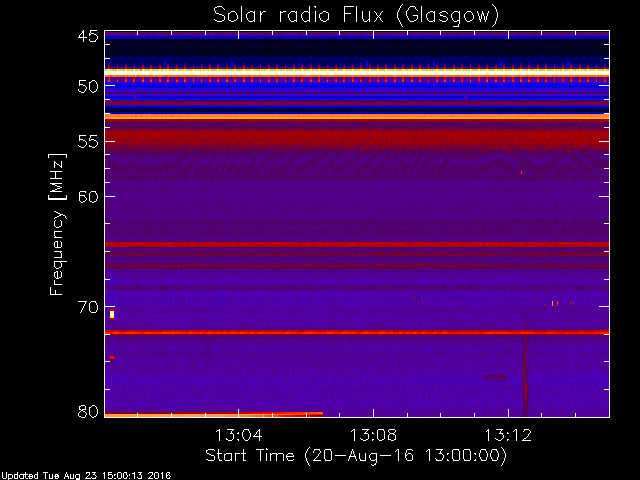Viewport: 640px width, 480px height.
Task: Click the 80 frequency tick label
Action: 88,411
